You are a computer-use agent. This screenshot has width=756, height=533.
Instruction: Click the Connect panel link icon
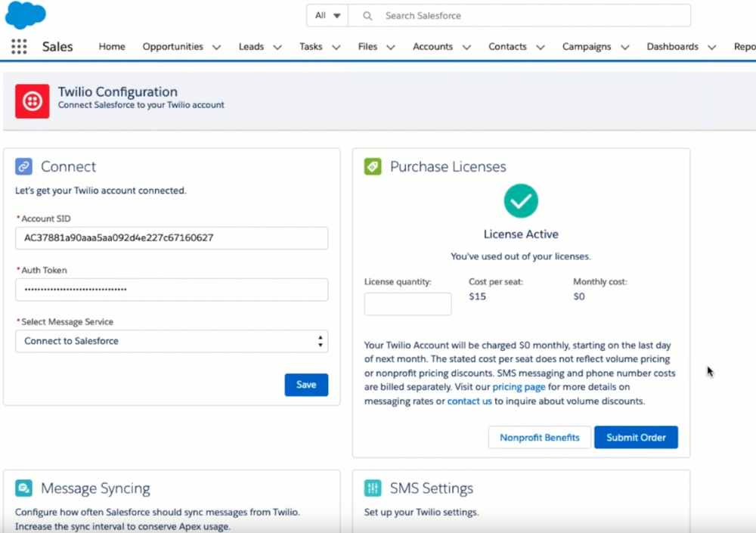coord(25,166)
